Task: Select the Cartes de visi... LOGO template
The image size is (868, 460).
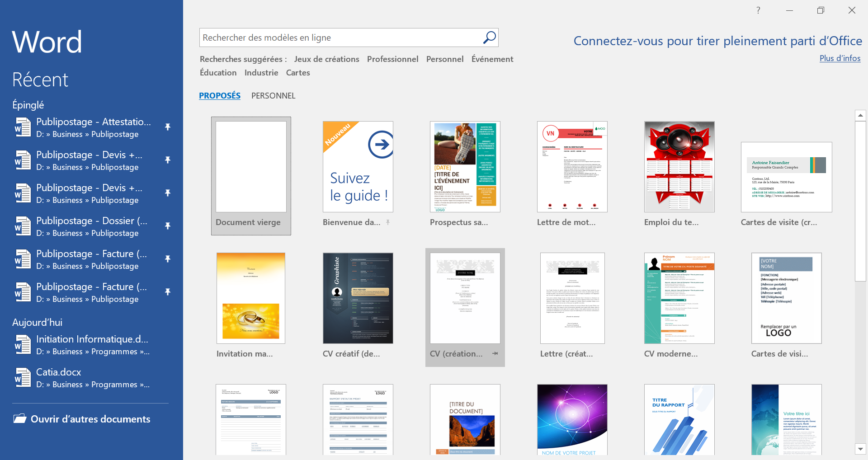Action: 787,298
